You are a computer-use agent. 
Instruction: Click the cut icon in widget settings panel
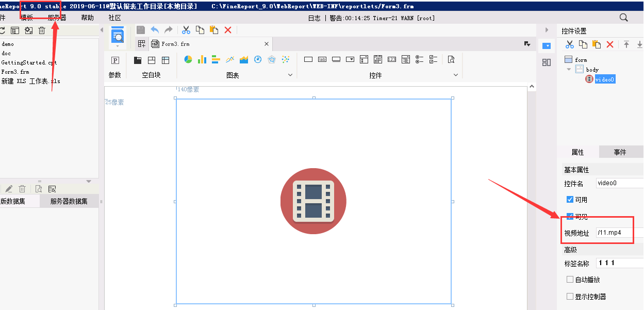pyautogui.click(x=570, y=44)
